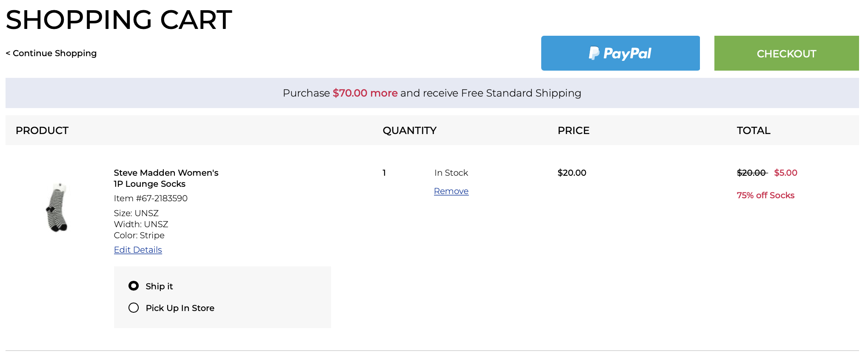Click the PRODUCT column header
This screenshot has height=354, width=868.
pos(42,131)
